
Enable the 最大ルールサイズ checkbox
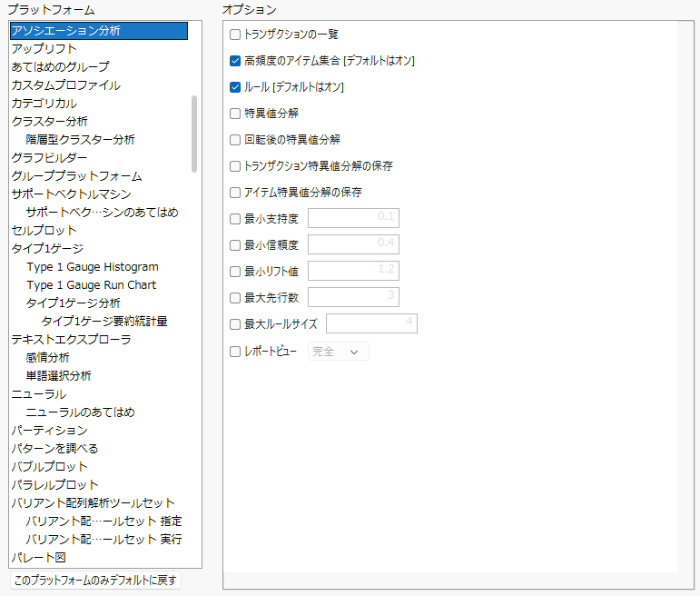tap(235, 324)
